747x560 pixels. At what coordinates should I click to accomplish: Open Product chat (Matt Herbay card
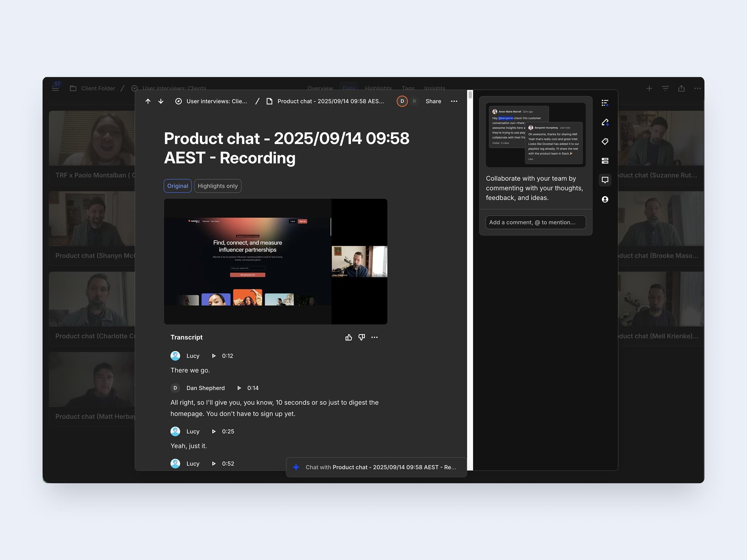pyautogui.click(x=92, y=389)
